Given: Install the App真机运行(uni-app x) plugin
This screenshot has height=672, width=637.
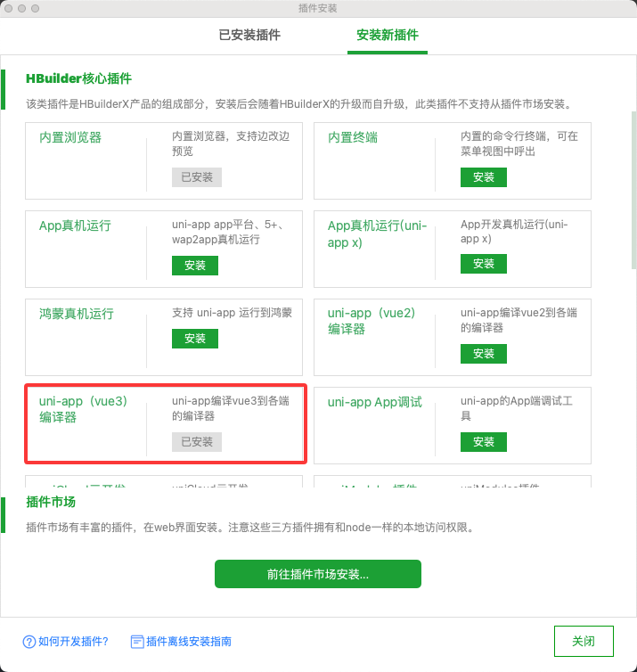Looking at the screenshot, I should click(484, 264).
